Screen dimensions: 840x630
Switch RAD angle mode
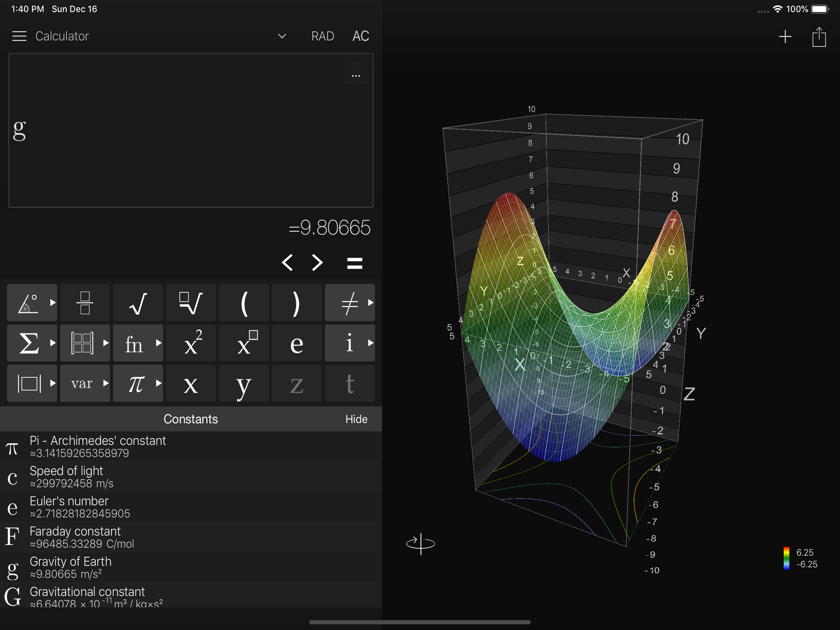[323, 36]
